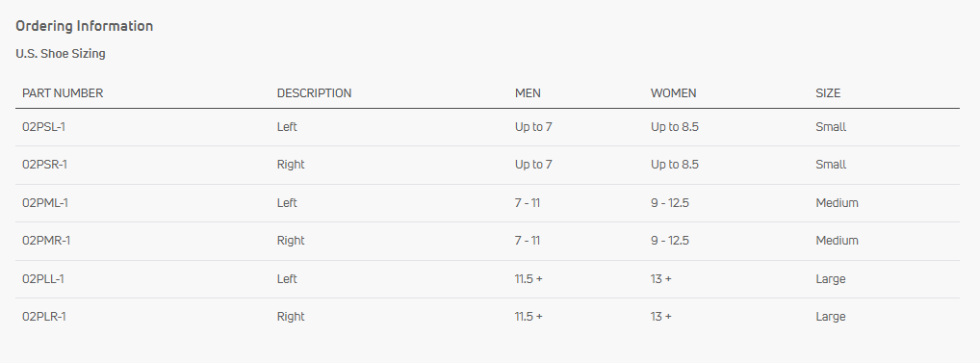This screenshot has width=980, height=363.
Task: Click the PART NUMBER column header
Action: point(63,93)
